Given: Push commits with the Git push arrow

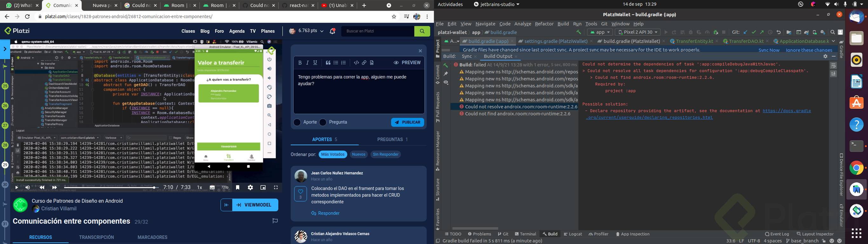Looking at the screenshot, I should pyautogui.click(x=762, y=32).
